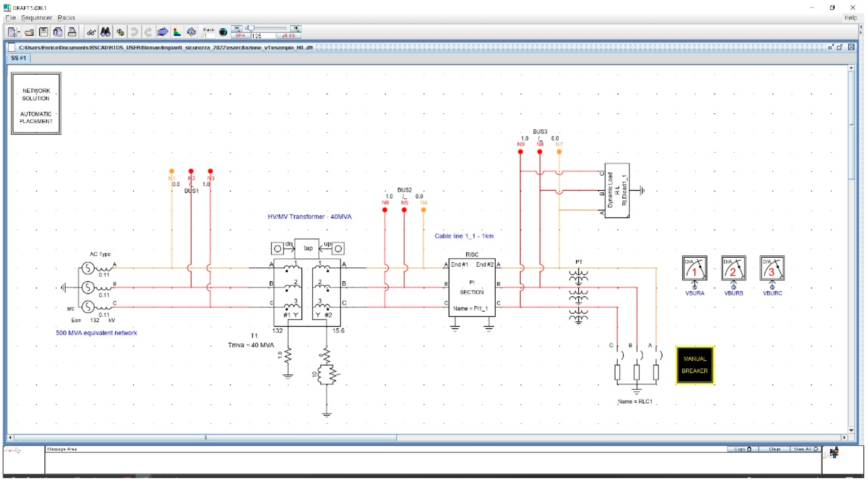The width and height of the screenshot is (868, 482).
Task: Click the View All button
Action: (x=806, y=449)
